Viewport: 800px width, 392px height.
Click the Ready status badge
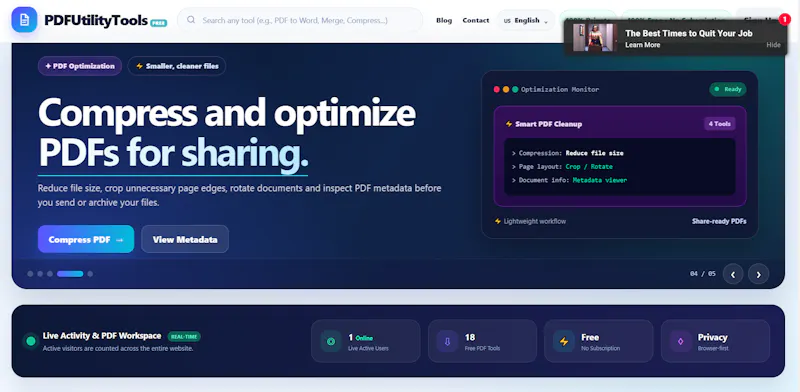pos(728,89)
